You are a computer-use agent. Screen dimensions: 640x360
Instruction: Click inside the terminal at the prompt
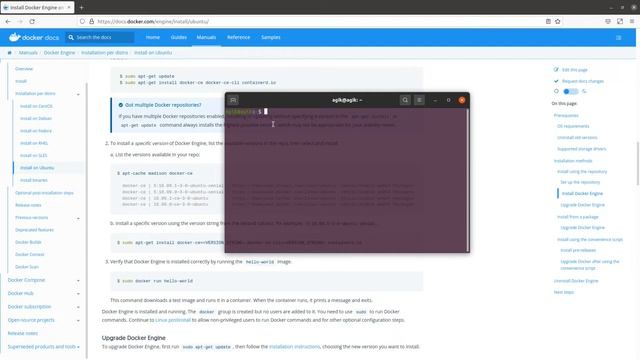(x=266, y=111)
